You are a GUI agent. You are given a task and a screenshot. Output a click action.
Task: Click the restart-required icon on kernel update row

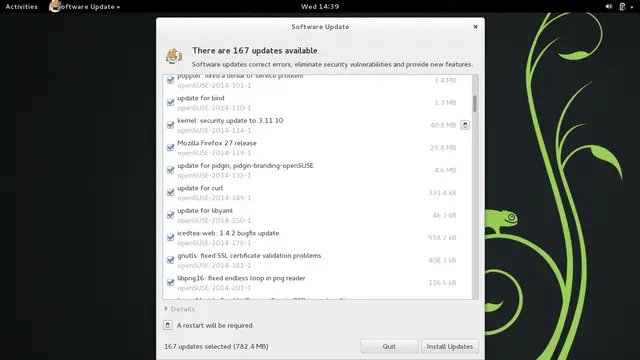[x=465, y=125]
